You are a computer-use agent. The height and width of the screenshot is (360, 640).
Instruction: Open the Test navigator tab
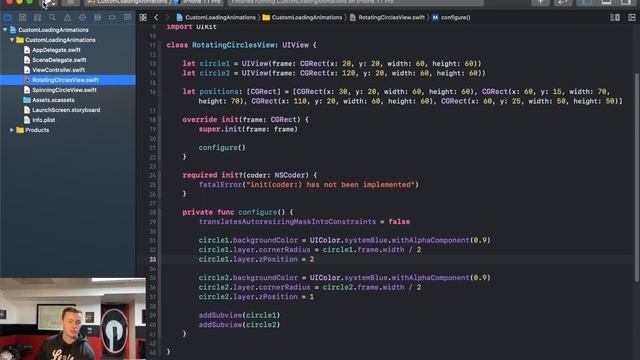82,18
